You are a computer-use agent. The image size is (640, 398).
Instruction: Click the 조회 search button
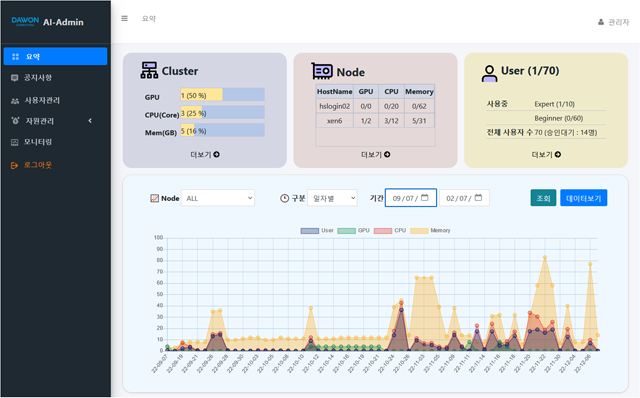tap(543, 198)
